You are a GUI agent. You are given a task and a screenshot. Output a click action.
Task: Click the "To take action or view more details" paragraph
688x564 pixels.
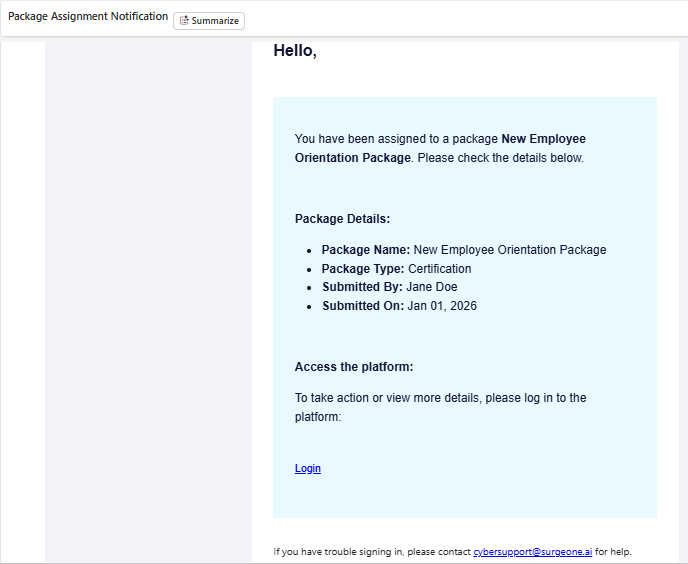(441, 407)
